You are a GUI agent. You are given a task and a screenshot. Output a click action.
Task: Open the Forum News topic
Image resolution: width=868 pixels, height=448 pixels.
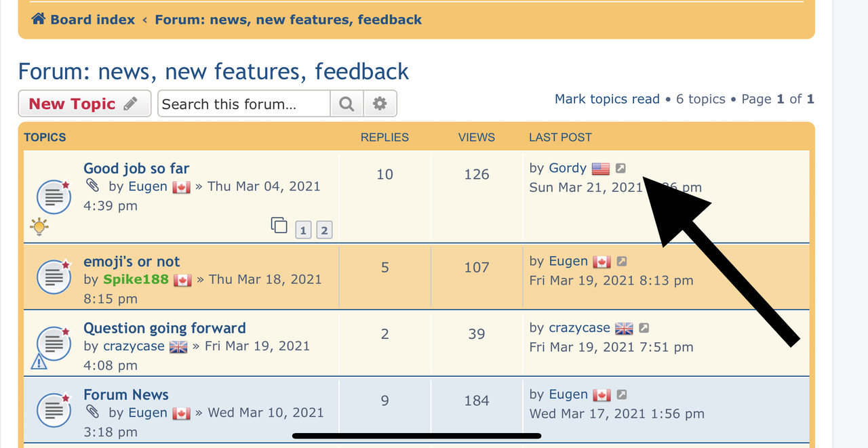[x=126, y=394]
